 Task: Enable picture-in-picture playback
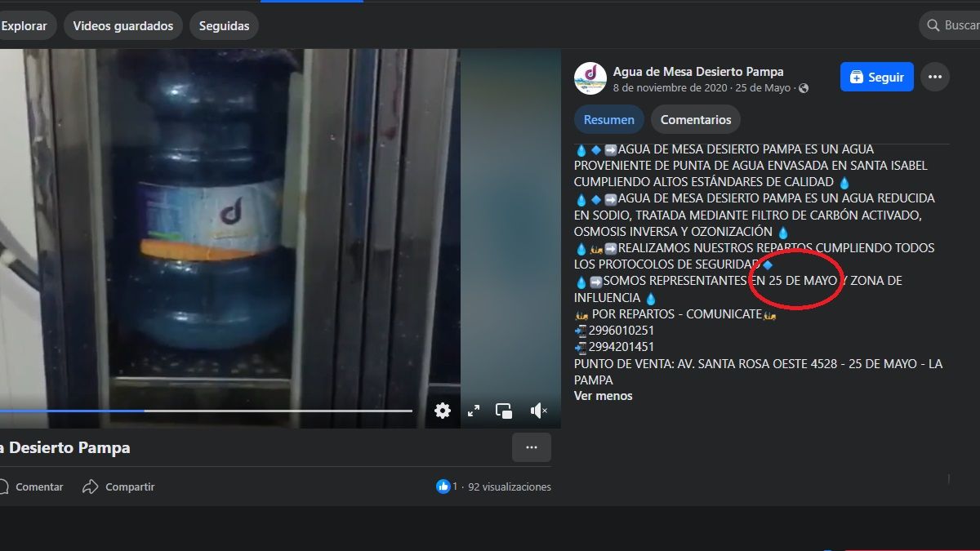[x=503, y=411]
